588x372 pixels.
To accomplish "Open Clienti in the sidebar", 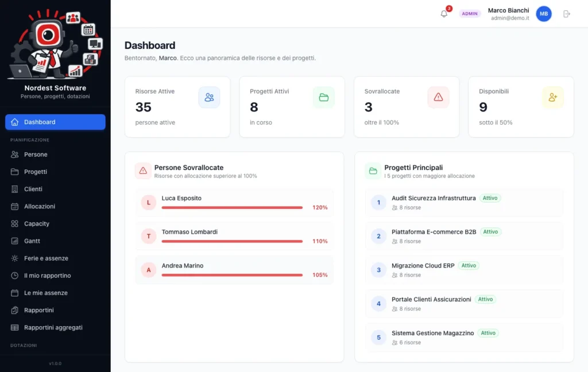I will 55,189.
